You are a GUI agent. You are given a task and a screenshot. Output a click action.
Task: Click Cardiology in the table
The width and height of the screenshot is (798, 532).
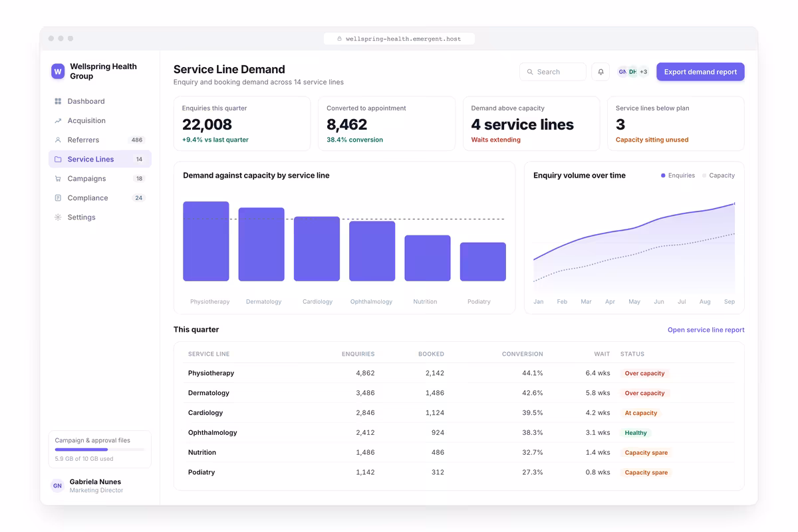(205, 413)
